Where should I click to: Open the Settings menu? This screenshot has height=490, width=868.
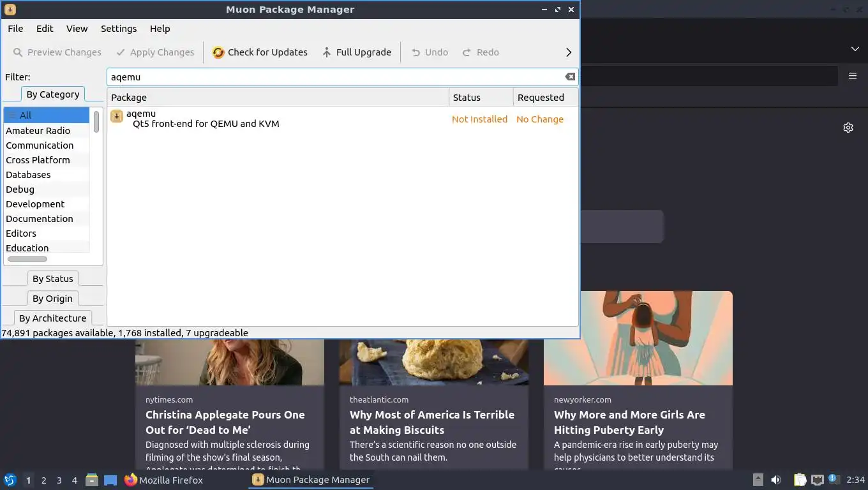tap(119, 29)
